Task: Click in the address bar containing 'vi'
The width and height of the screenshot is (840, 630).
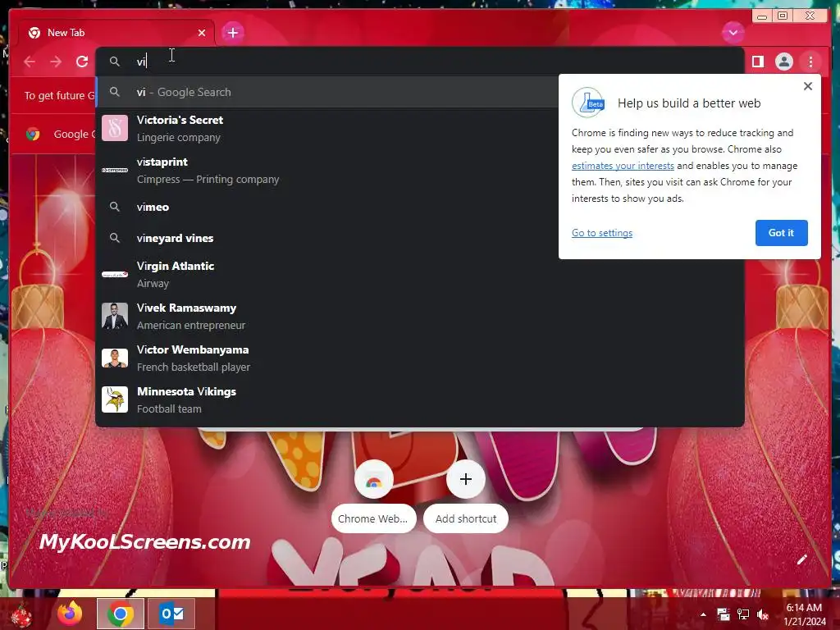Action: pos(419,62)
